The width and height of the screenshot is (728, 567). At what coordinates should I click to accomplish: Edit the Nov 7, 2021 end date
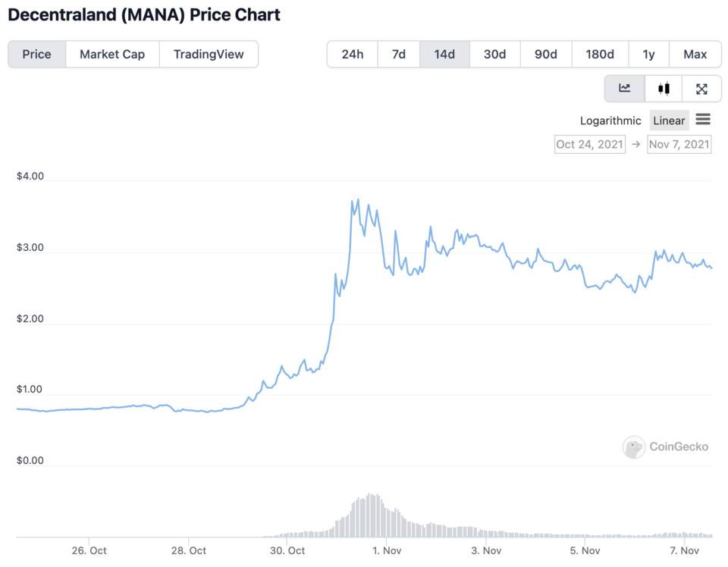click(679, 144)
